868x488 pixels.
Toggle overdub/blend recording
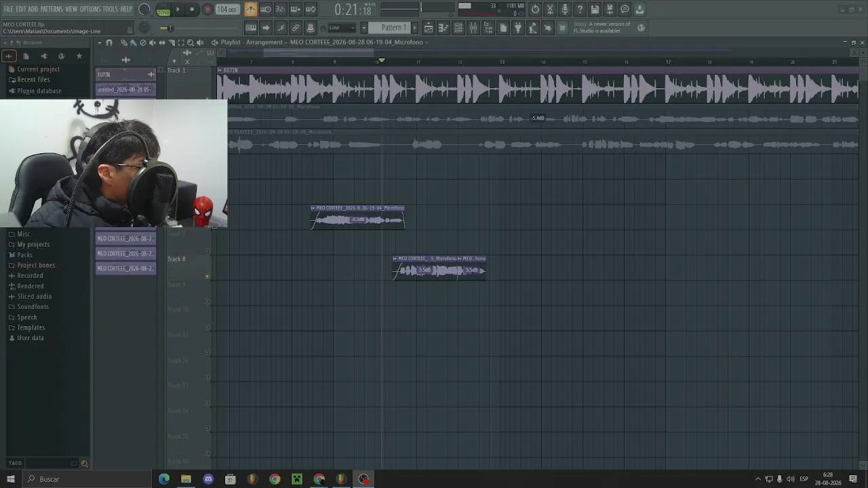pyautogui.click(x=296, y=9)
